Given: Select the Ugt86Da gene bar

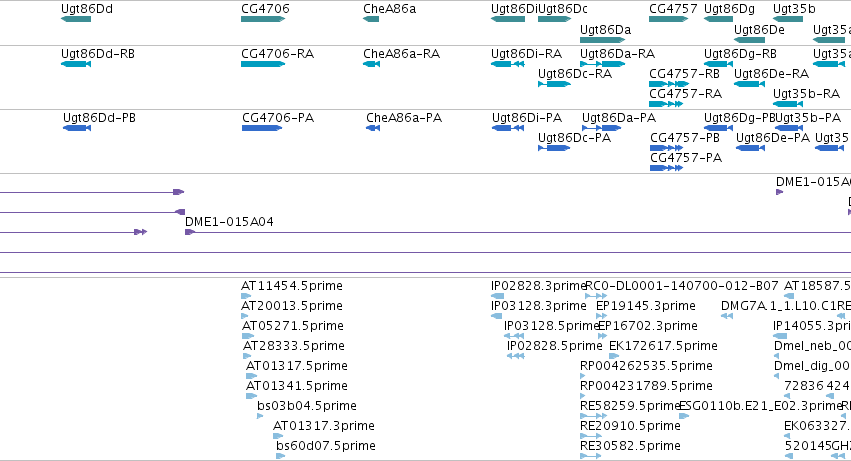Looking at the screenshot, I should point(602,40).
